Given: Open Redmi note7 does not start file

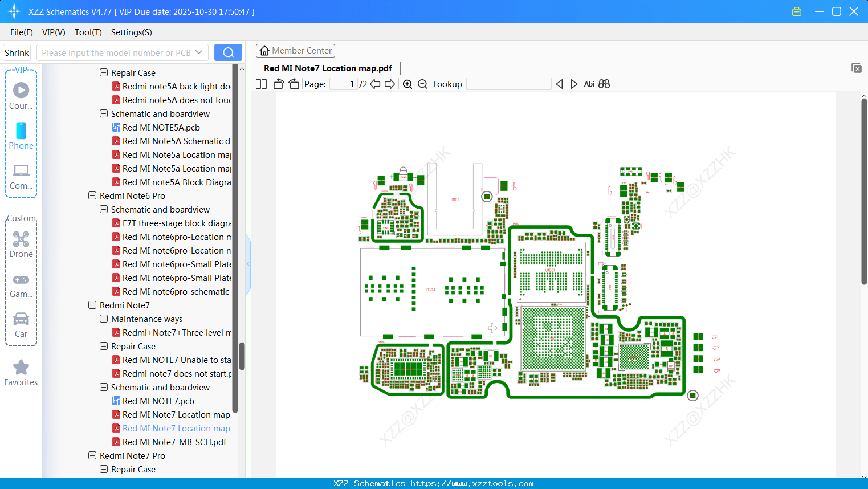Looking at the screenshot, I should [x=177, y=373].
